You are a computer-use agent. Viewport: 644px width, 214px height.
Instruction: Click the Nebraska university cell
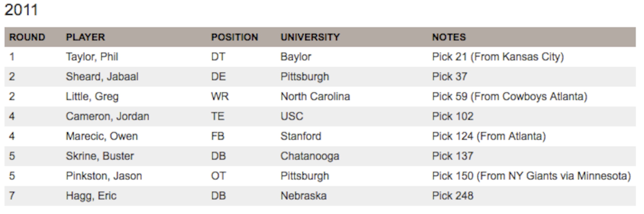tap(304, 196)
